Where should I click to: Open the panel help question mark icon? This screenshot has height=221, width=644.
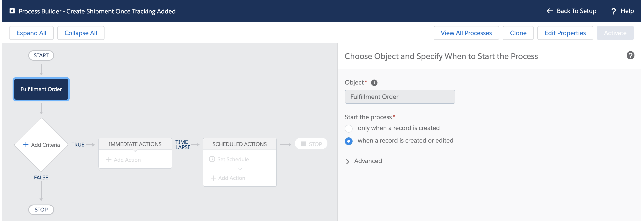click(x=630, y=55)
